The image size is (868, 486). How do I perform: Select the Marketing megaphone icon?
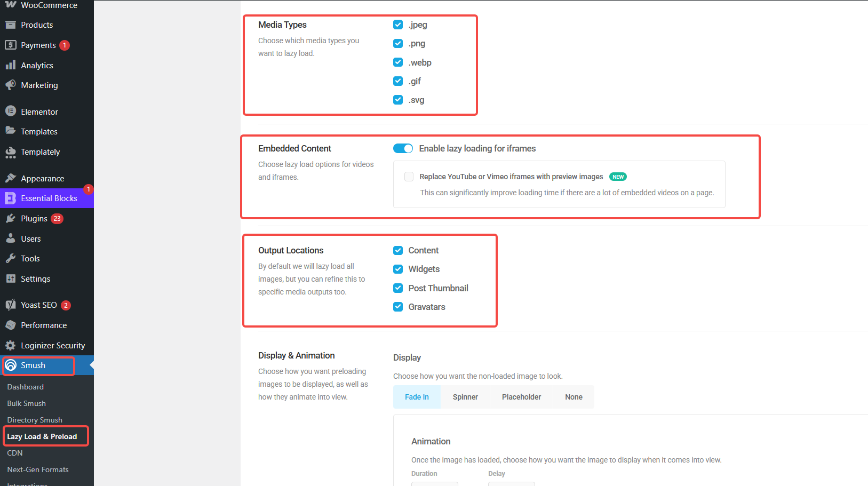tap(11, 85)
